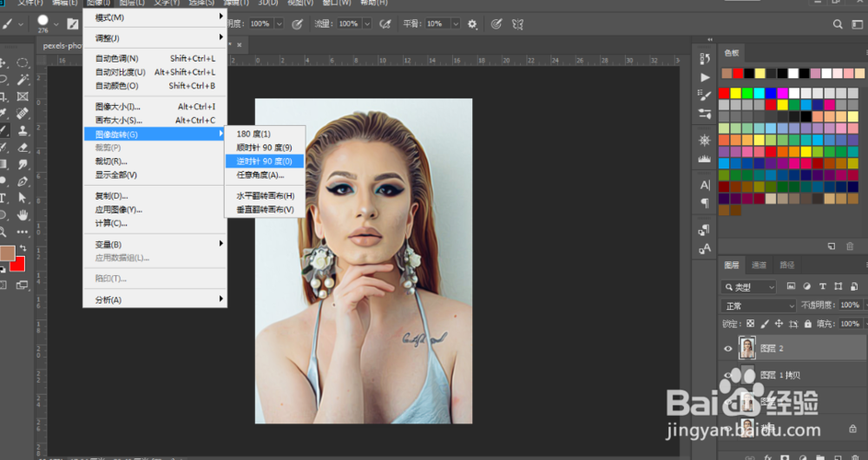Select the Frame tool
Image resolution: width=868 pixels, height=460 pixels.
[x=23, y=96]
